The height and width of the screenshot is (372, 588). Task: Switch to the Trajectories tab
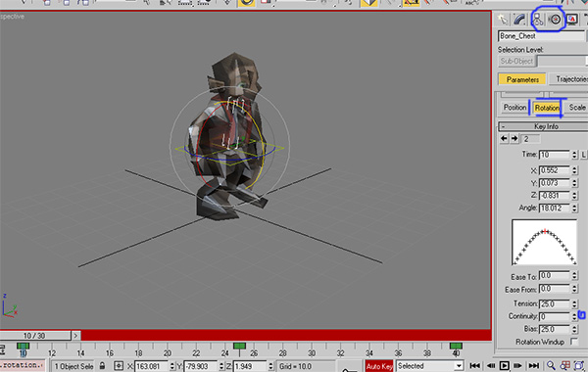pyautogui.click(x=568, y=79)
